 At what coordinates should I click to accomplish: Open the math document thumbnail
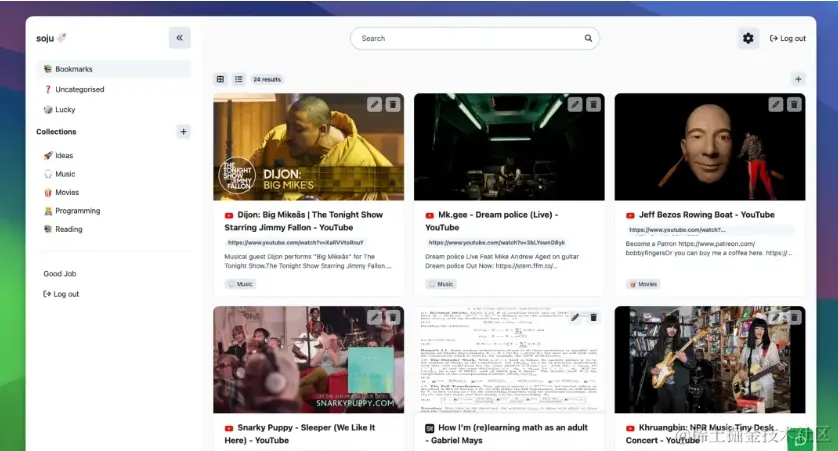pyautogui.click(x=509, y=360)
